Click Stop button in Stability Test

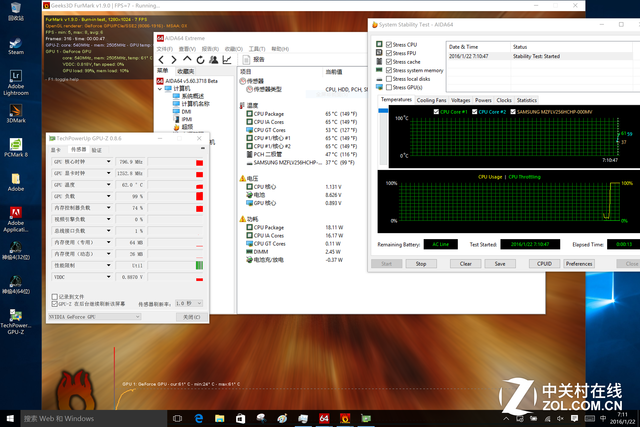click(x=421, y=264)
